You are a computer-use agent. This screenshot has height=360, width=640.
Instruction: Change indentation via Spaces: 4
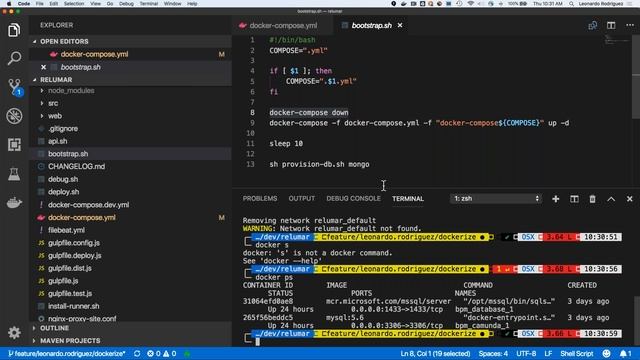pyautogui.click(x=493, y=353)
